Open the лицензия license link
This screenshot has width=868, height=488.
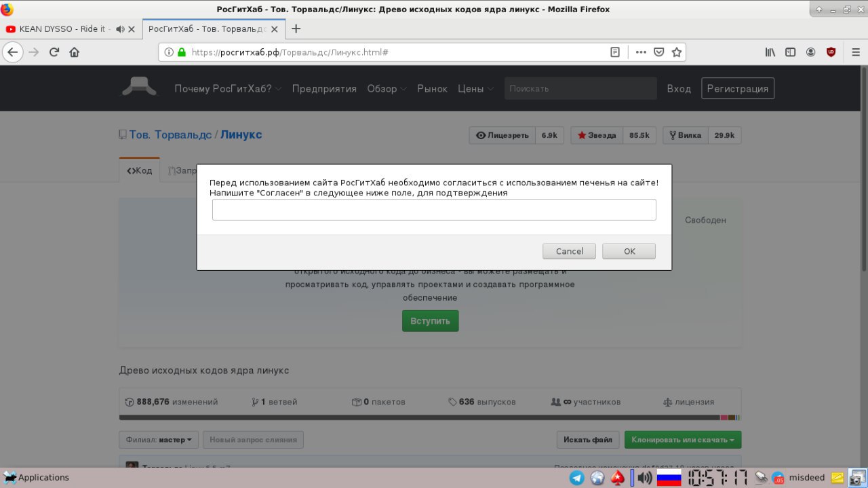pyautogui.click(x=688, y=402)
